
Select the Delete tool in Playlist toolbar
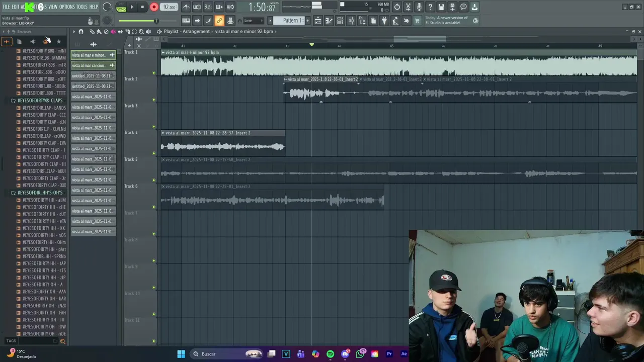[x=106, y=32]
